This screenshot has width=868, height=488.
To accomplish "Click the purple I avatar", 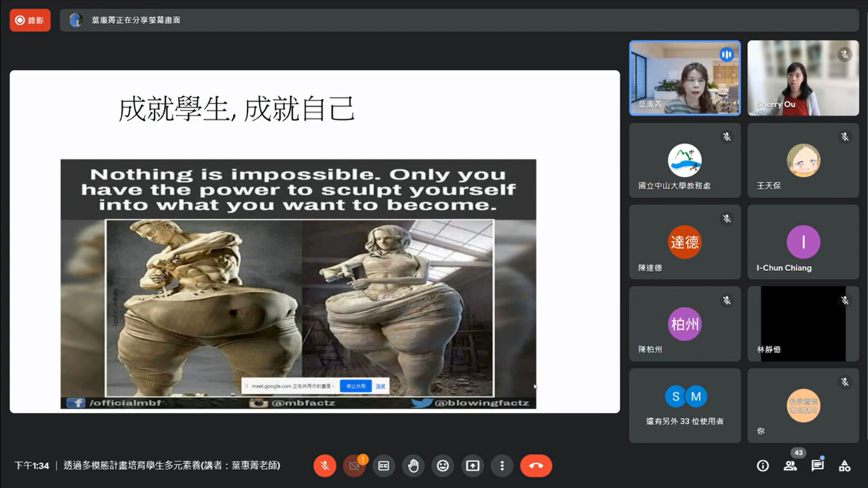I will pos(803,242).
